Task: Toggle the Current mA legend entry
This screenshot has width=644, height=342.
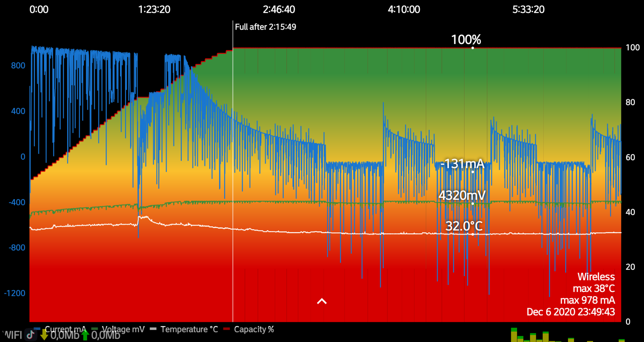Action: tap(60, 329)
